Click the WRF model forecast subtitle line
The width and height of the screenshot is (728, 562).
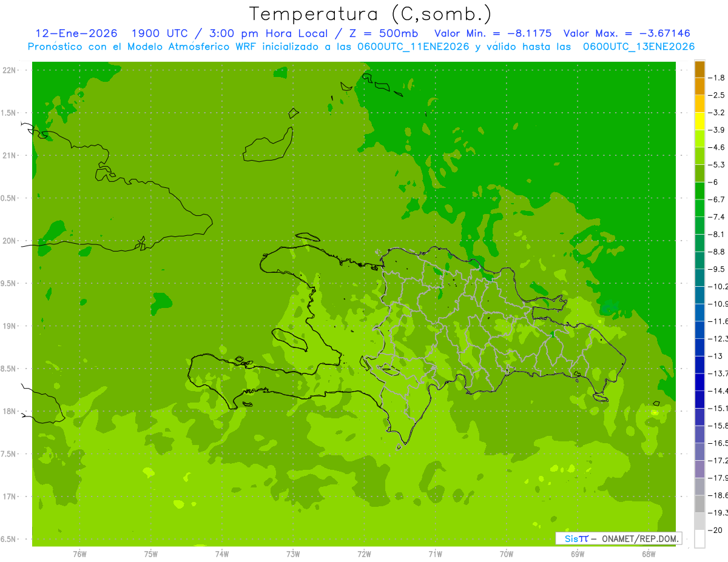[x=361, y=47]
